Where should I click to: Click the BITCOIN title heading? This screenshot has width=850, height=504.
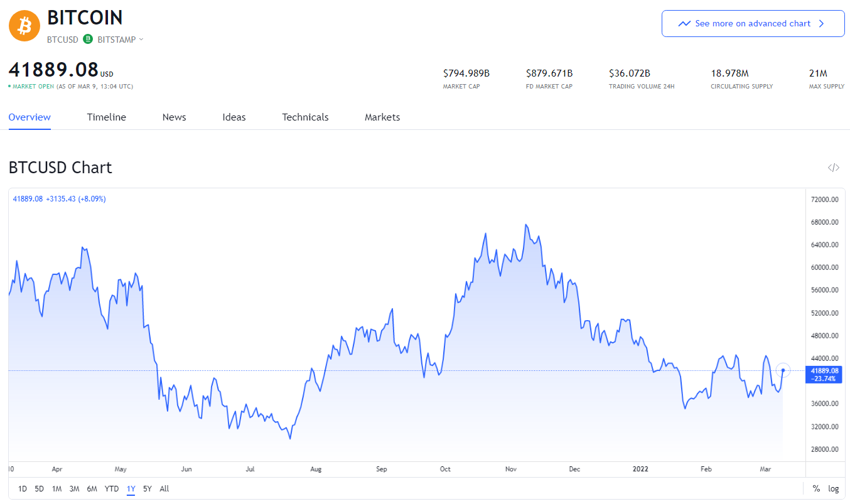[x=85, y=18]
